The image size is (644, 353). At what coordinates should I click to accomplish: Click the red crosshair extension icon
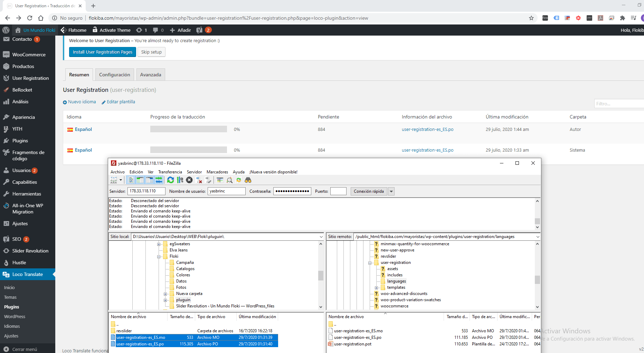[578, 18]
